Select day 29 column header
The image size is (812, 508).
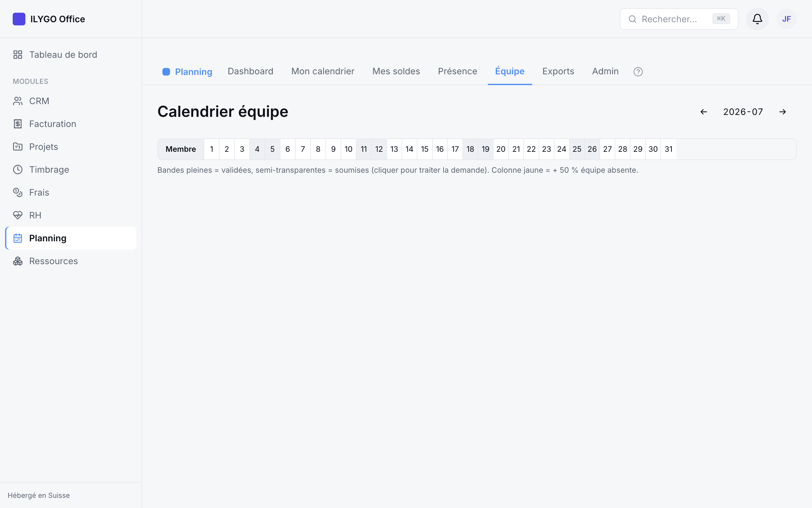click(638, 149)
